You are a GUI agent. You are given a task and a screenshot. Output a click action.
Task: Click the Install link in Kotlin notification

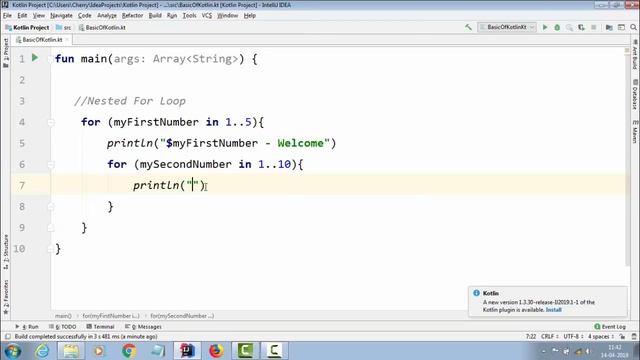[x=553, y=310]
